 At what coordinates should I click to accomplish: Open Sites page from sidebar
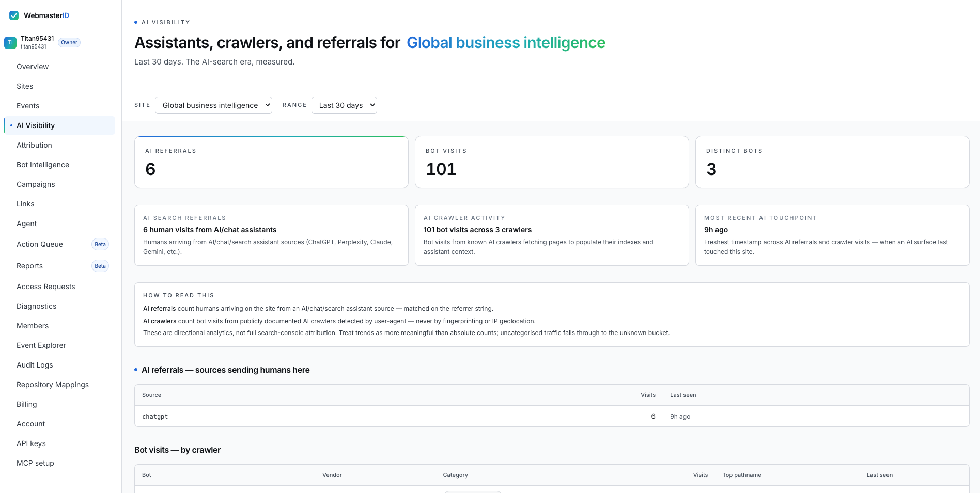[x=25, y=86]
